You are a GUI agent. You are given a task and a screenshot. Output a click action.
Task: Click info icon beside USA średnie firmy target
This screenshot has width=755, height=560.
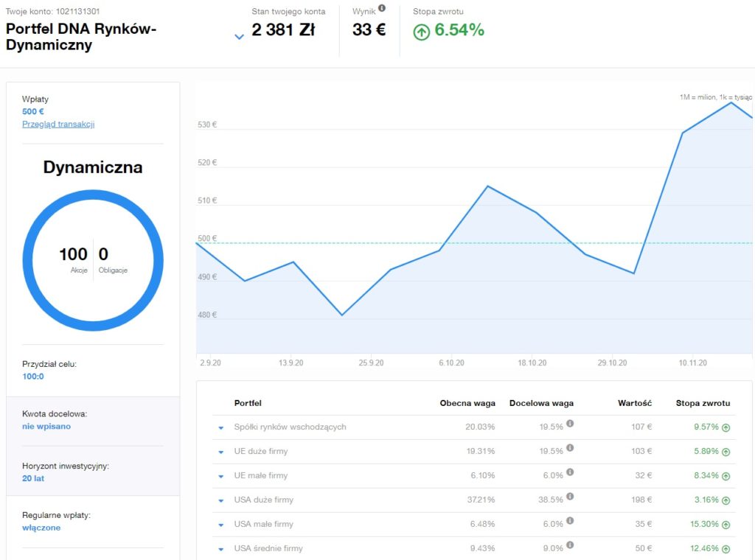click(570, 545)
